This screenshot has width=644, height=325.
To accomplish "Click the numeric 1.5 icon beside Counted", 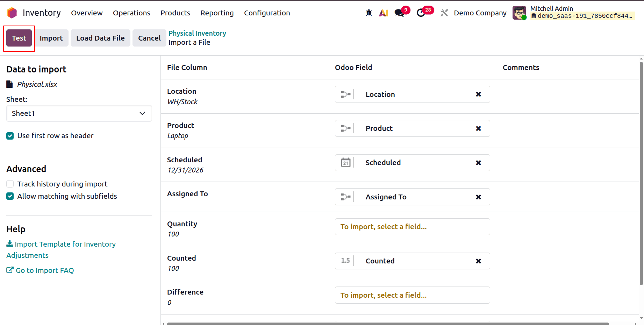I will [x=345, y=261].
